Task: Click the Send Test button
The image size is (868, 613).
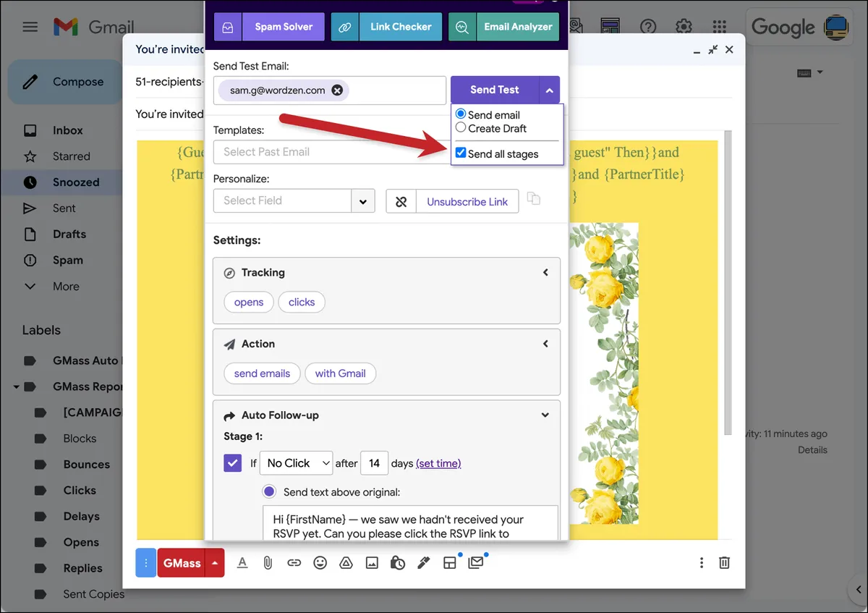Action: coord(495,90)
